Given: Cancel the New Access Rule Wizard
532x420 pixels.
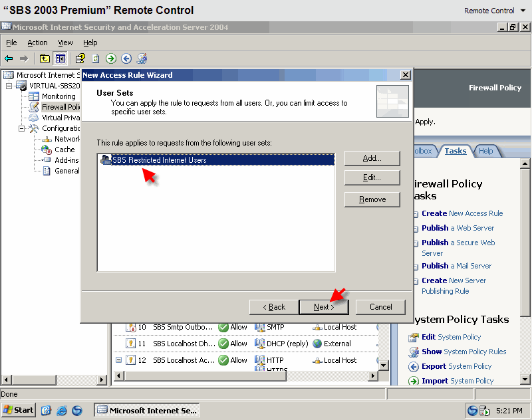Looking at the screenshot, I should [x=380, y=307].
